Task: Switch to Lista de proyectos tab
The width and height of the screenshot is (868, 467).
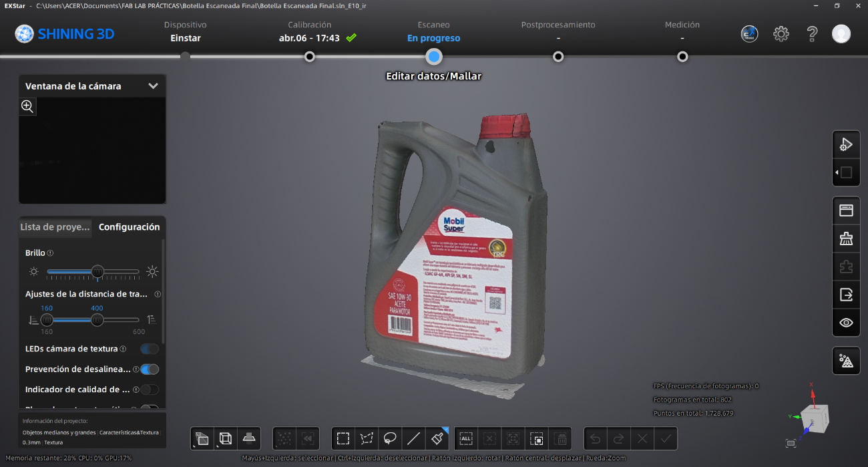Action: click(x=55, y=227)
